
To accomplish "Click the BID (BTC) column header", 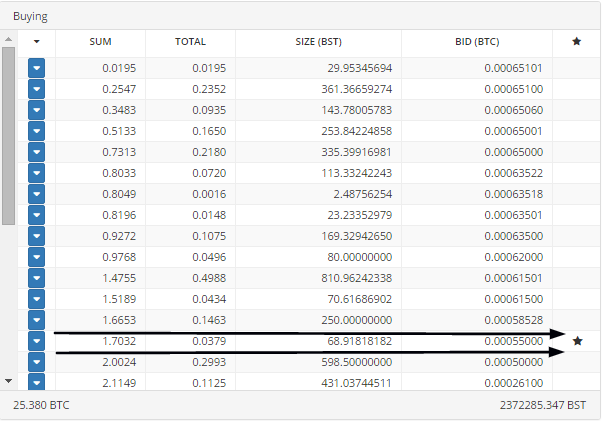I will pyautogui.click(x=477, y=42).
